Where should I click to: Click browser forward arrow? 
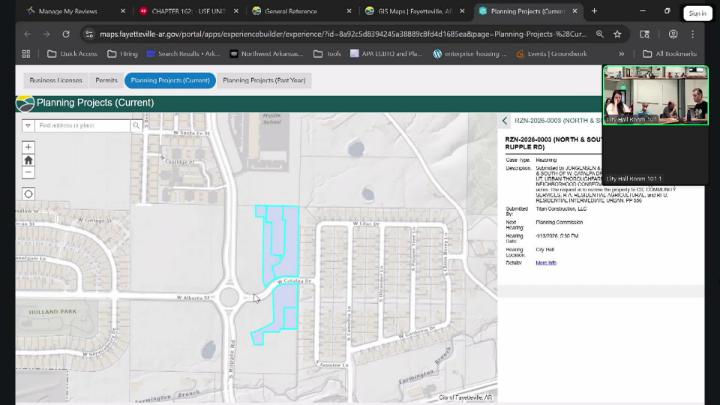click(x=46, y=34)
